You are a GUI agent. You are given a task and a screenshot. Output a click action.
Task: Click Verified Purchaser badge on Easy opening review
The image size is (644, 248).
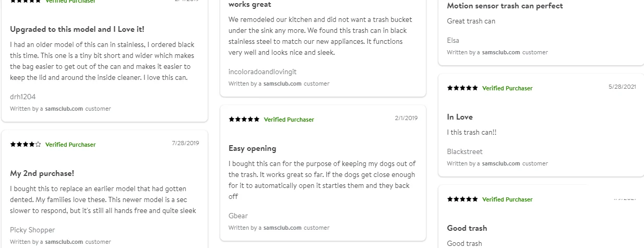tap(289, 120)
